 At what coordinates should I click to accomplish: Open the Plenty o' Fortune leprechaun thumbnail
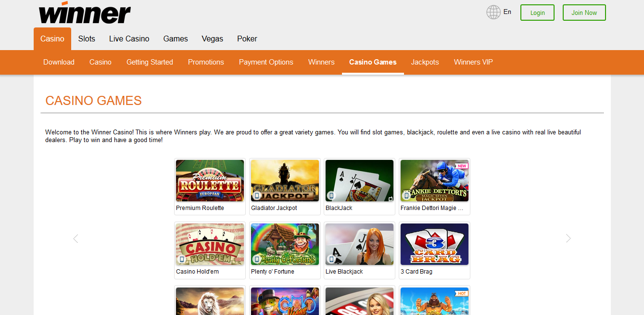285,244
